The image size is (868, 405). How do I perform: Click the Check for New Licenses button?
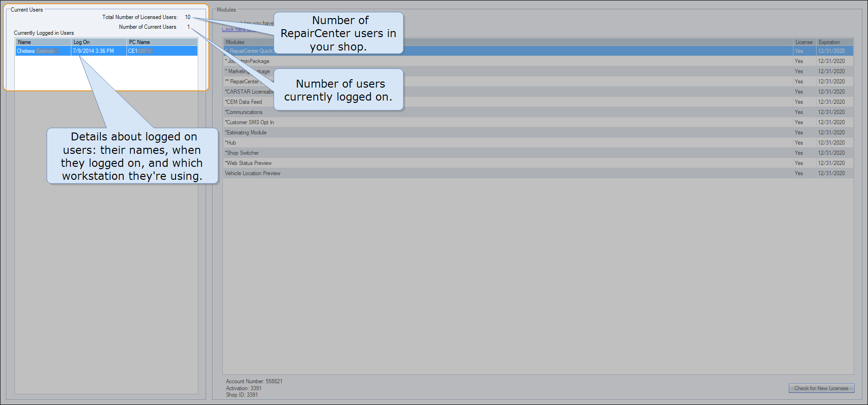pos(821,388)
